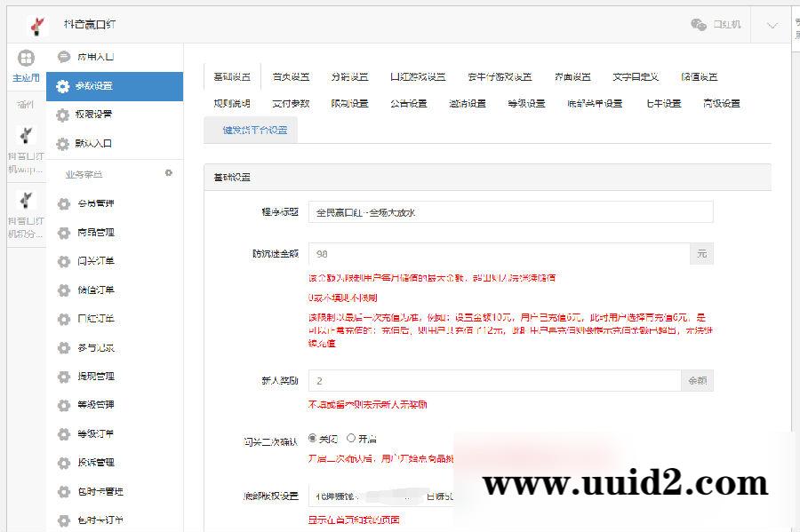Open the dropdown chevron at top right
The height and width of the screenshot is (532, 800).
pos(771,25)
